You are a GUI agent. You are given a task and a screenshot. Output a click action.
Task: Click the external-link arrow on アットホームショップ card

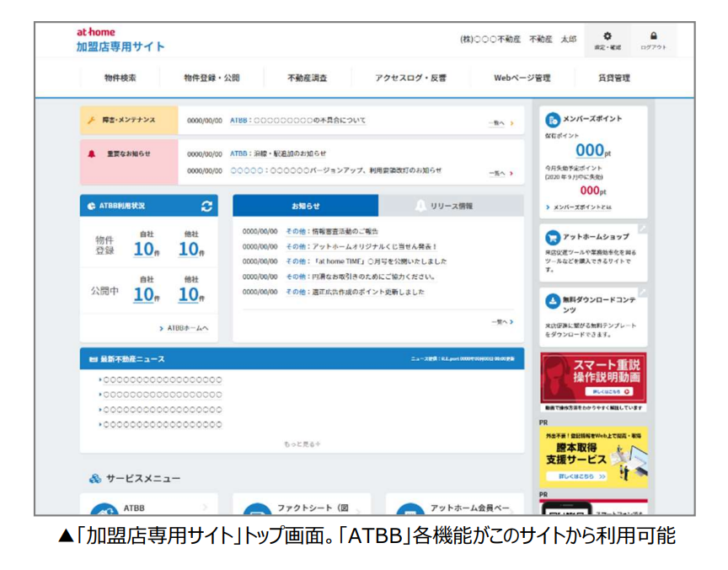(x=641, y=229)
